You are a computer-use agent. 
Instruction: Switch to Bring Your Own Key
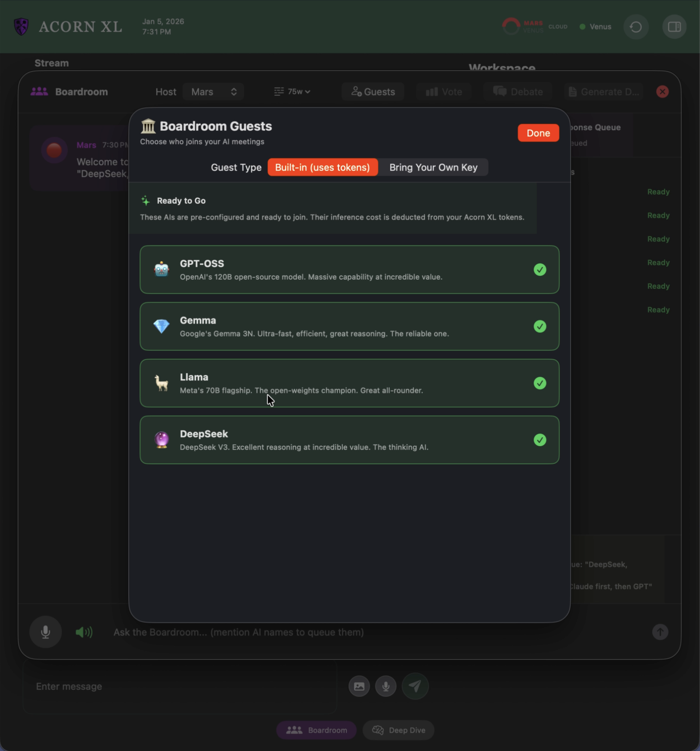(433, 167)
